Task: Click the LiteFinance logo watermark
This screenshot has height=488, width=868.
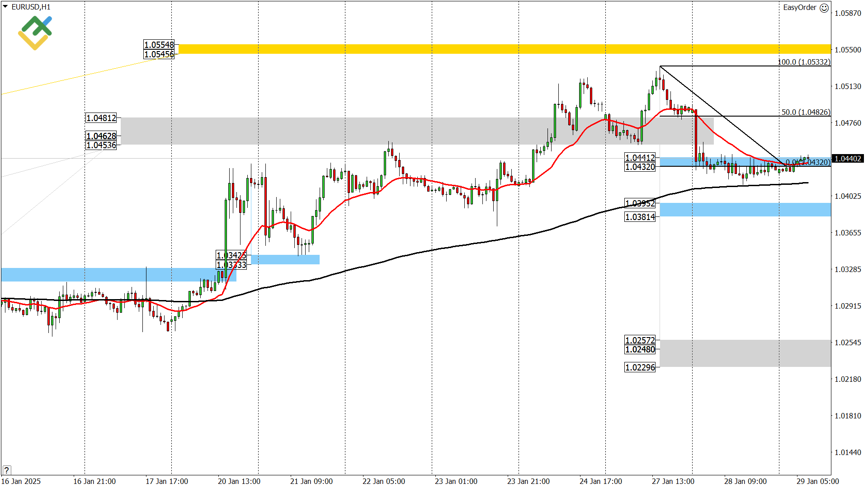Action: 35,32
